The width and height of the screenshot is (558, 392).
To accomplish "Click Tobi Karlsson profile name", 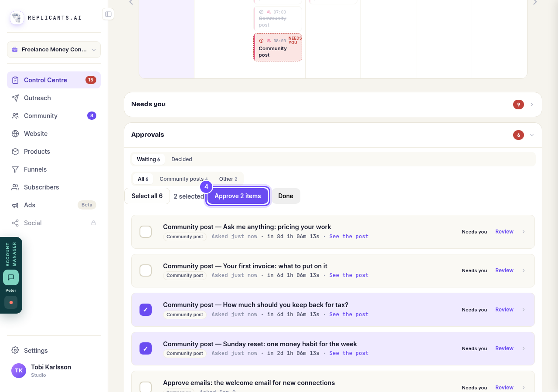I will [51, 367].
